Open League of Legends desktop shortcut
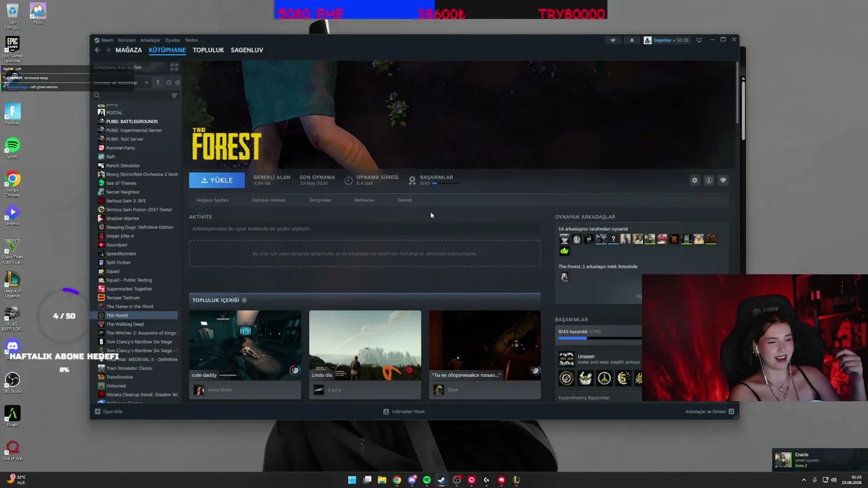The image size is (868, 488). tap(12, 285)
